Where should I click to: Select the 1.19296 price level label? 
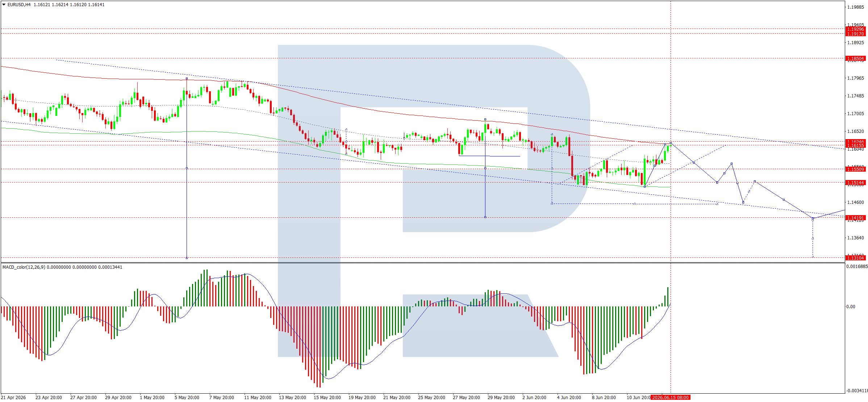click(855, 29)
